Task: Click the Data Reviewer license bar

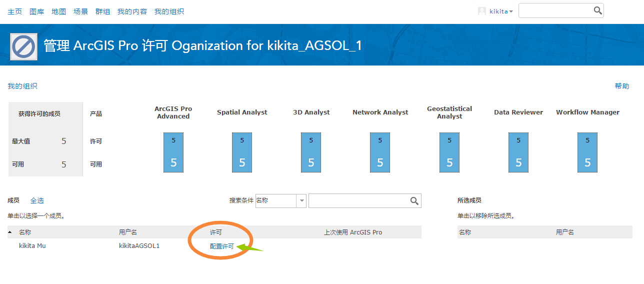Action: (x=518, y=152)
